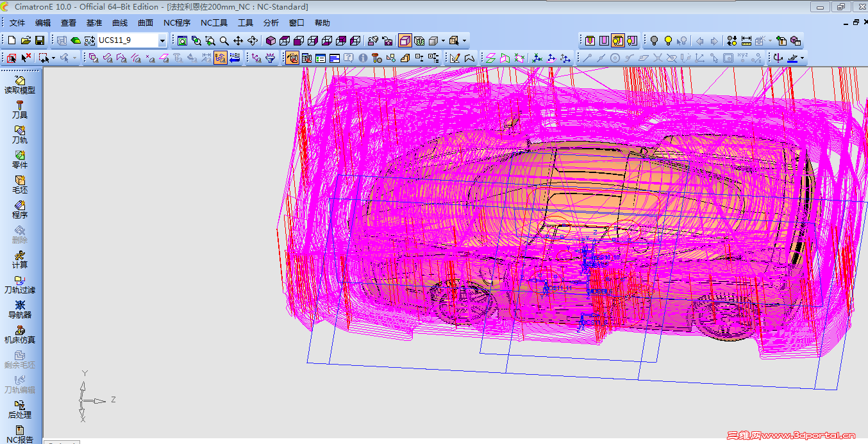Click the red X clear selection cursor
The width and height of the screenshot is (868, 444).
point(26,58)
